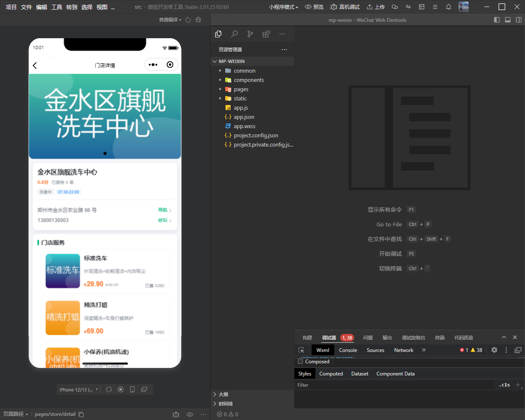Detach the simulator with the window icon
Image resolution: width=525 pixels, height=420 pixels.
[x=144, y=389]
